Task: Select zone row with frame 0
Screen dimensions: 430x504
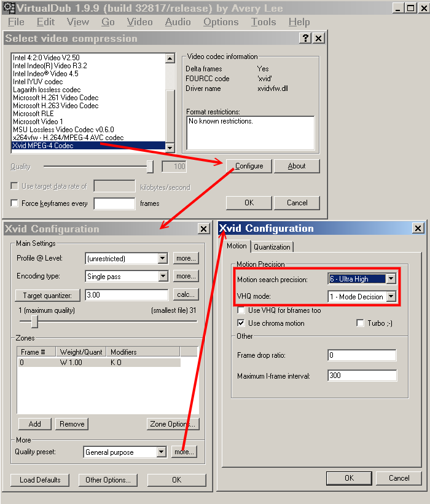Action: [x=99, y=363]
